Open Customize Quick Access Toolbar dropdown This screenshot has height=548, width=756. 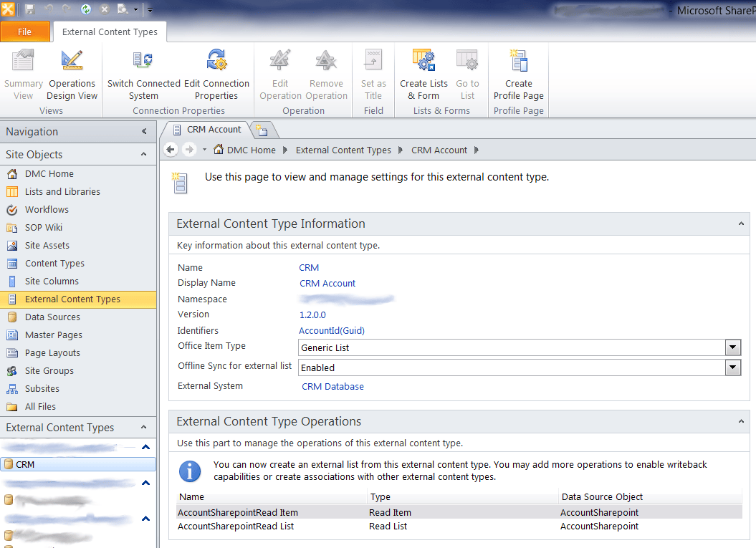coord(150,9)
